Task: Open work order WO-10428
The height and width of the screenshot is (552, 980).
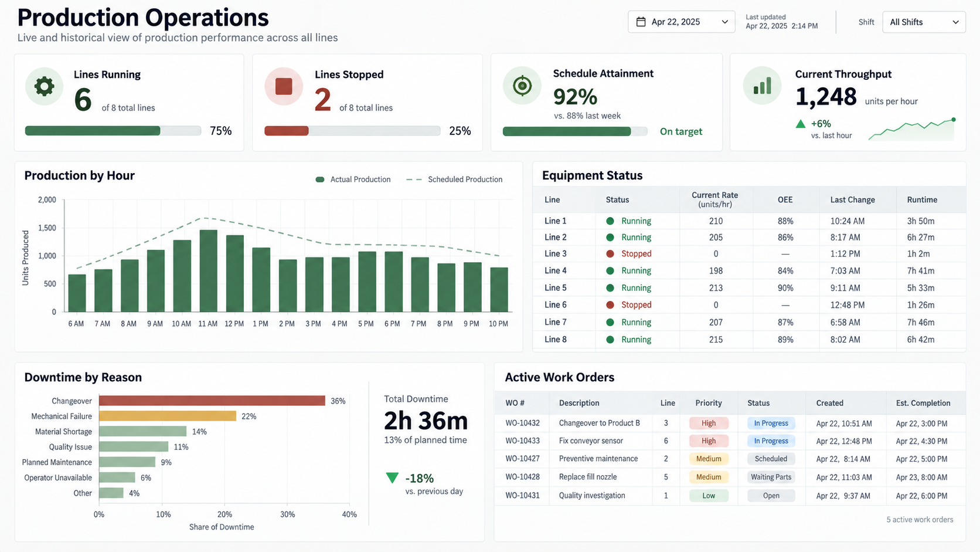Action: [522, 477]
